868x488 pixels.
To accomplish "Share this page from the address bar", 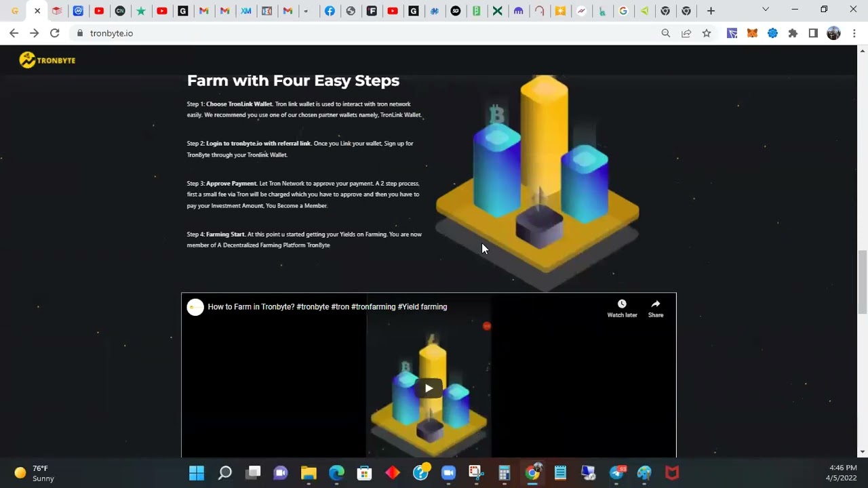I will 686,33.
